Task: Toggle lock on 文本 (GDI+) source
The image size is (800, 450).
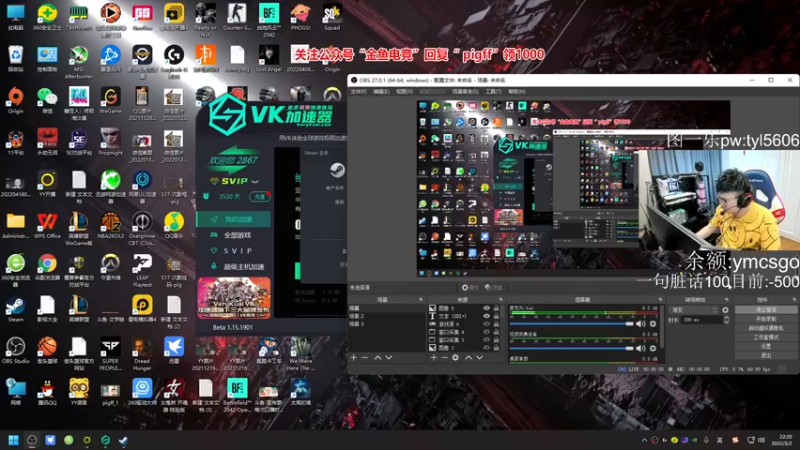Action: point(496,316)
